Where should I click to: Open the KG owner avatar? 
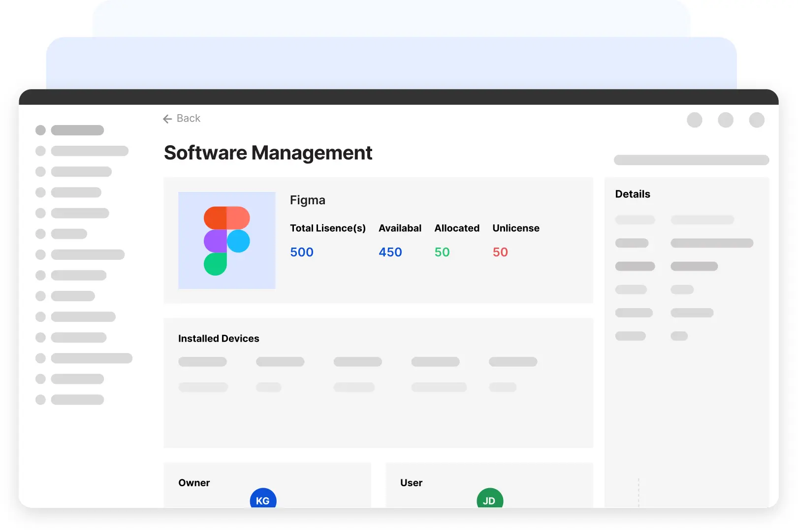pos(263,499)
